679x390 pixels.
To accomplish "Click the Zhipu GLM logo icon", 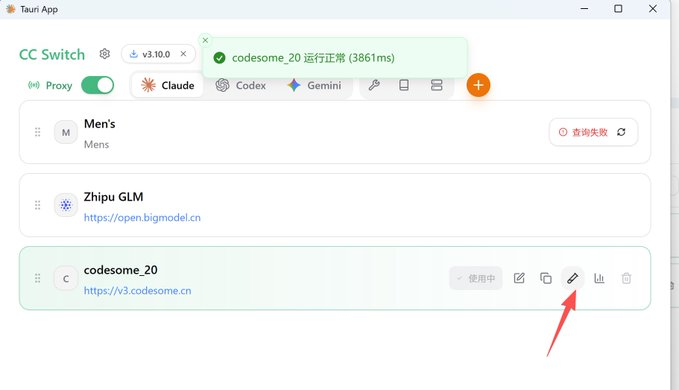I will pos(66,205).
